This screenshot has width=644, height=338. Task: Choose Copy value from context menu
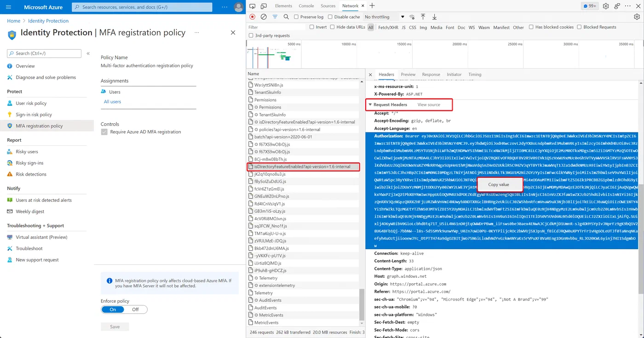[499, 184]
